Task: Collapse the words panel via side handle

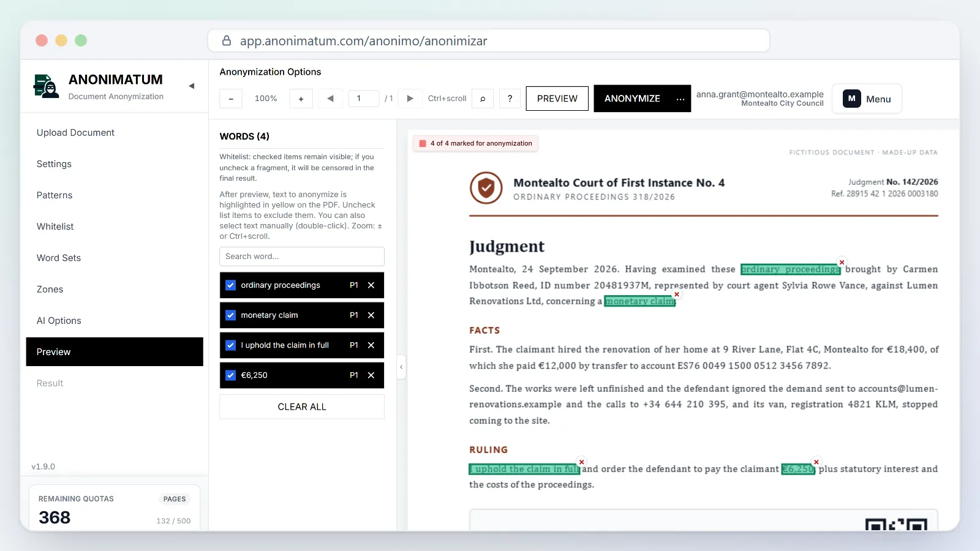Action: click(401, 367)
